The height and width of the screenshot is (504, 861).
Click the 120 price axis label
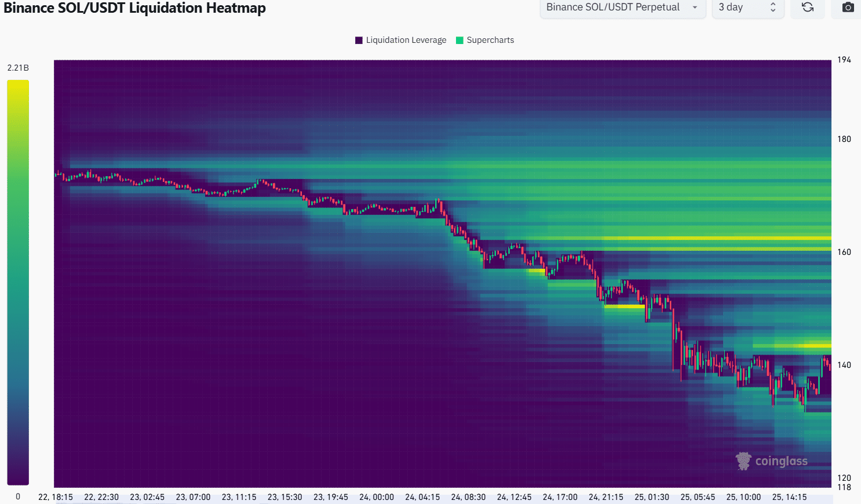(x=844, y=478)
